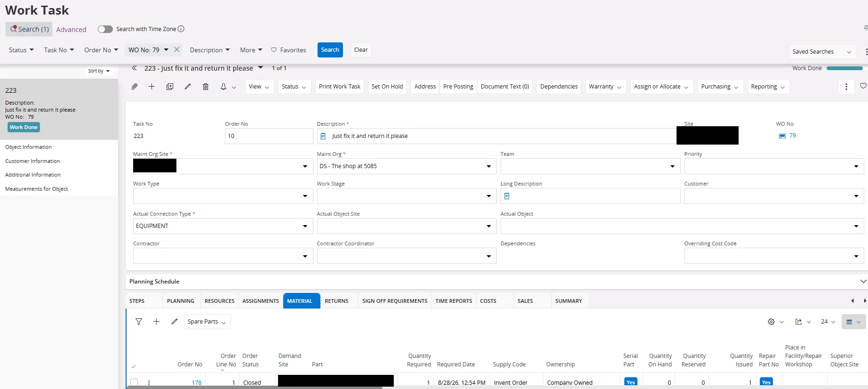The image size is (868, 389).
Task: Toggle Serial Part Yes badge for order 178
Action: pyautogui.click(x=631, y=382)
